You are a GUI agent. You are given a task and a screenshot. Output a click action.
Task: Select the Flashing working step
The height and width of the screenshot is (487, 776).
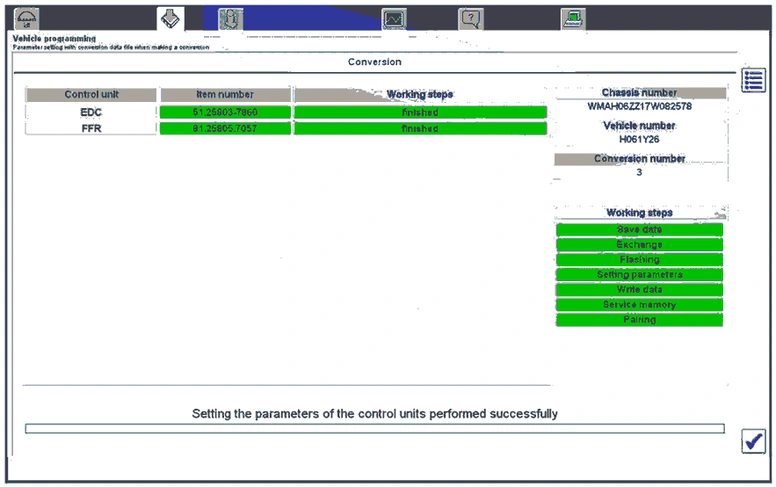[639, 260]
